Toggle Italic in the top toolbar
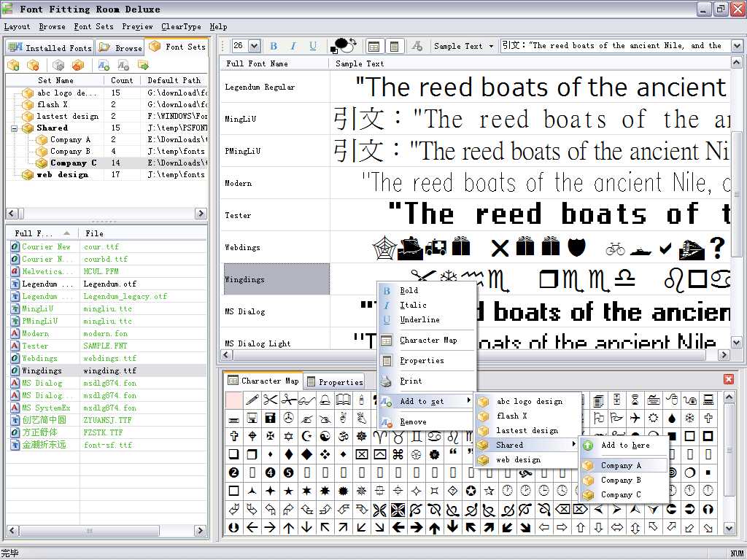This screenshot has width=747, height=560. tap(293, 46)
